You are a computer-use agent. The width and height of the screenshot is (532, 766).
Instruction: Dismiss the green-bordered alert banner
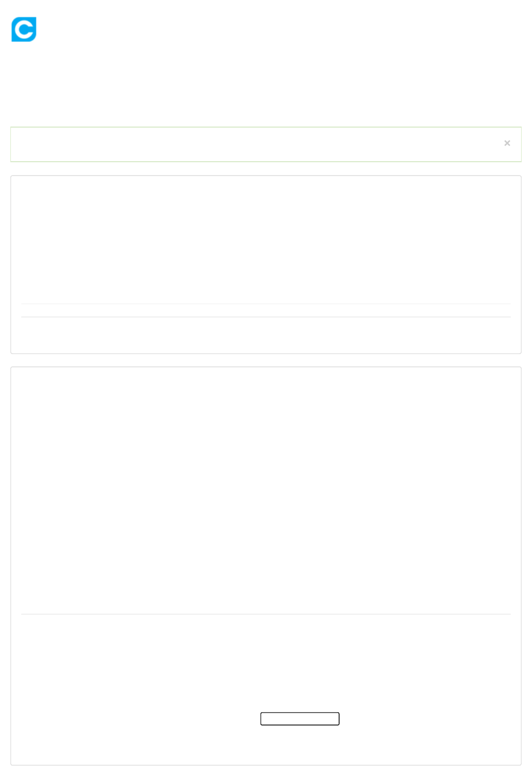(507, 143)
